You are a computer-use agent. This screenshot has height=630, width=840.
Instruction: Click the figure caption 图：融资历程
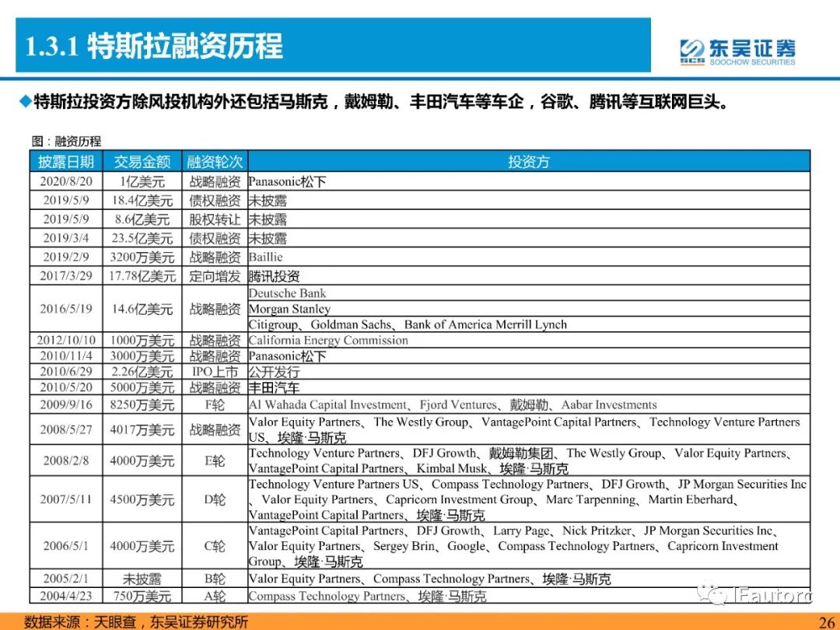point(66,142)
